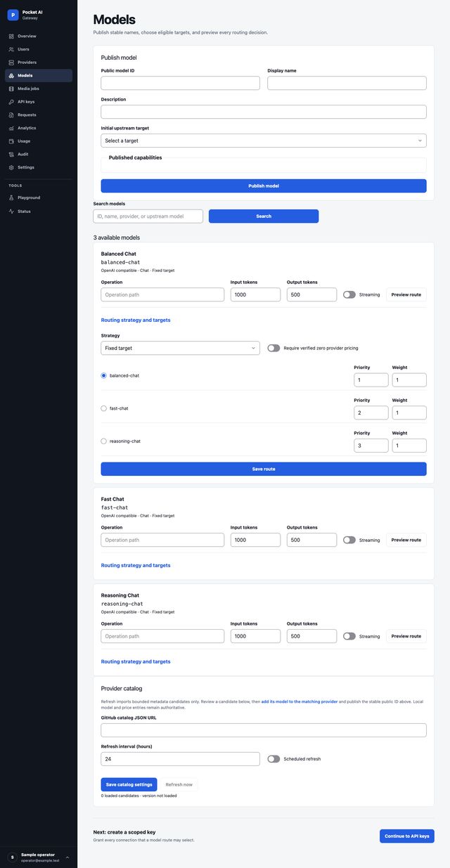Click the Save route button
Viewport: 450px width, 868px height.
[264, 469]
